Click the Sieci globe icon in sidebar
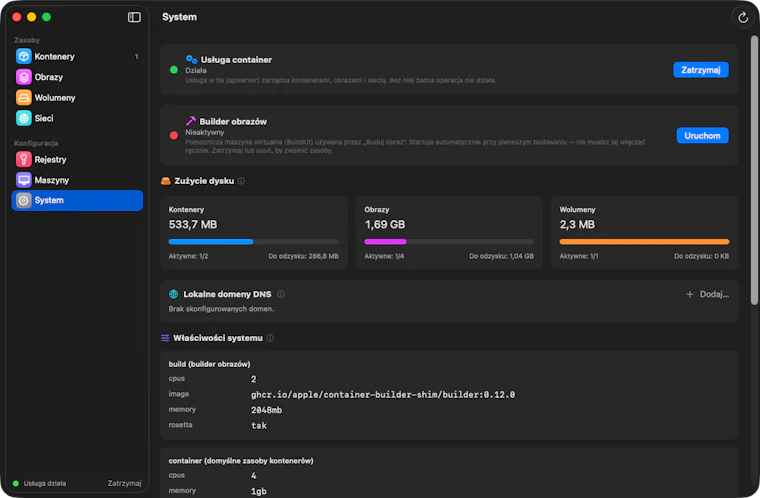This screenshot has height=498, width=760. (24, 118)
